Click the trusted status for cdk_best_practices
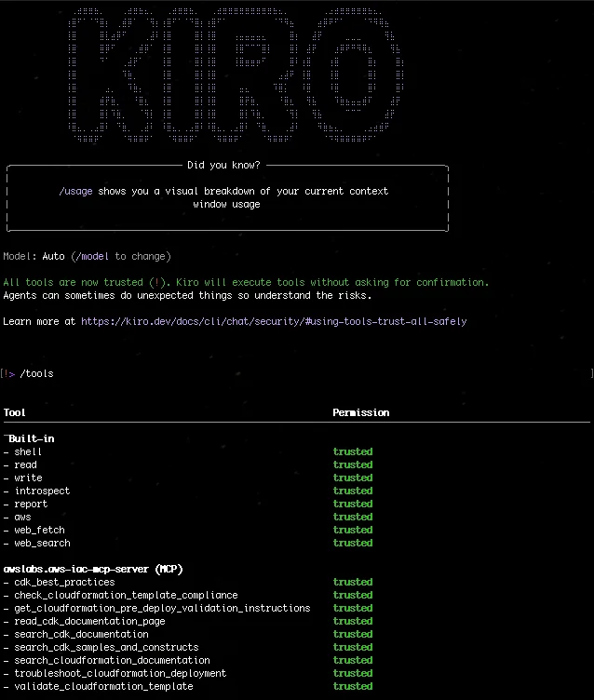This screenshot has height=700, width=594. (x=353, y=582)
